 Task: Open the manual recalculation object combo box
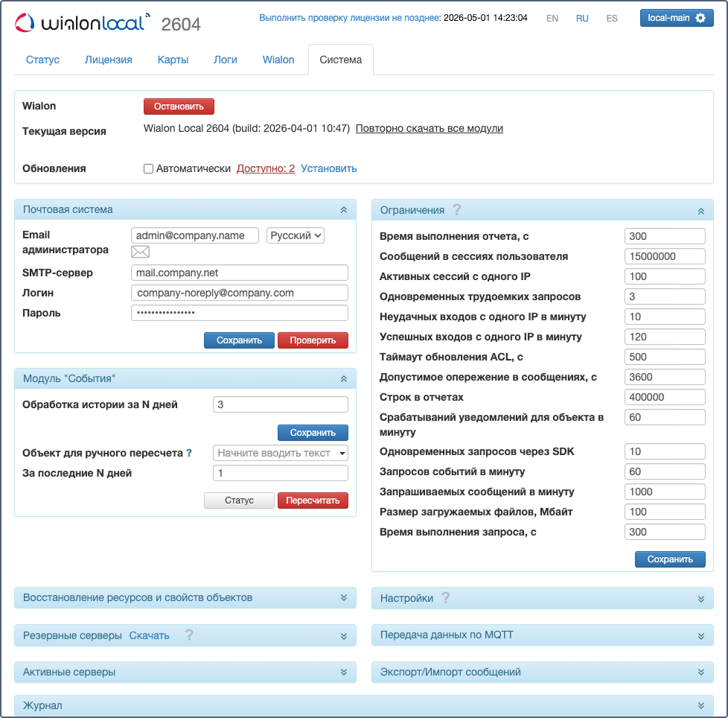[280, 453]
